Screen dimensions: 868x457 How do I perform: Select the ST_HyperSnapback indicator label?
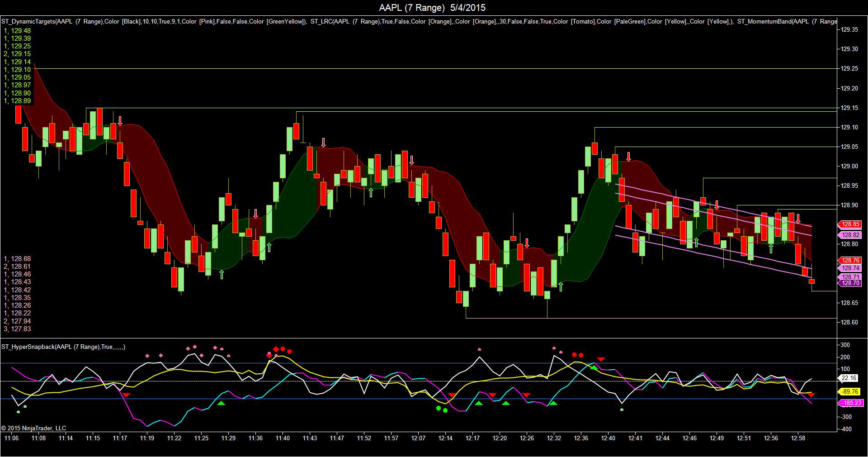tap(63, 347)
